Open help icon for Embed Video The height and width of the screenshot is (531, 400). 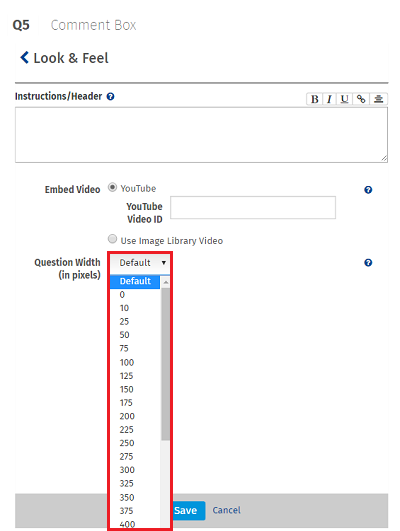368,190
